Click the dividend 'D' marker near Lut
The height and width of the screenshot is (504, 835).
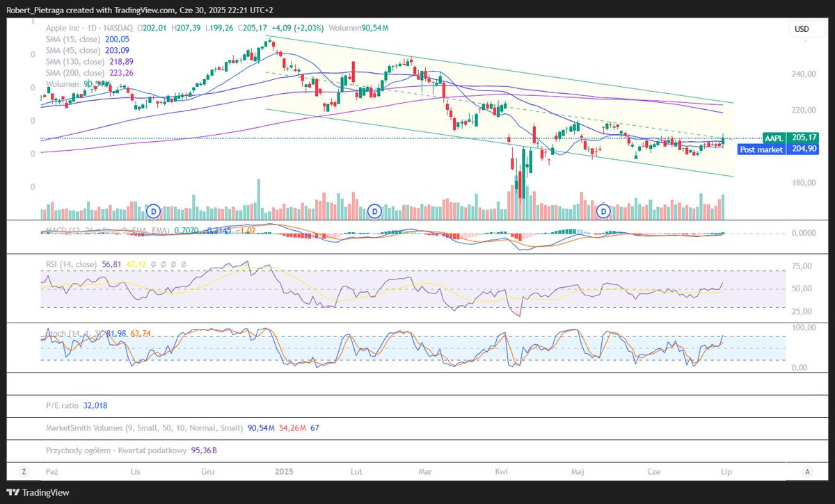(374, 210)
